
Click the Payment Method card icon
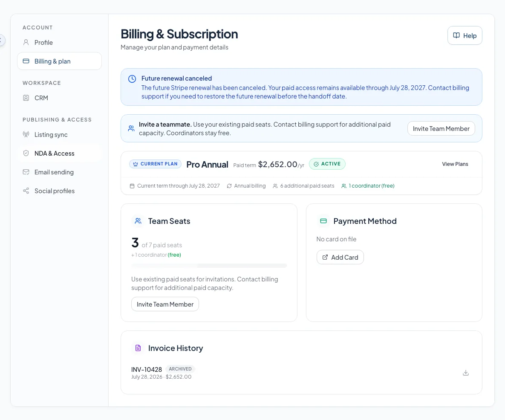point(323,221)
